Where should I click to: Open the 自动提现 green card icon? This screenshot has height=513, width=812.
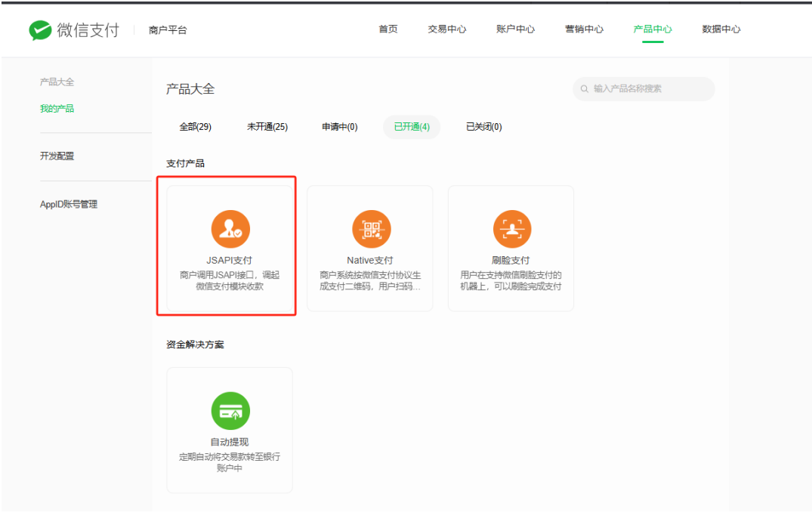pyautogui.click(x=230, y=411)
